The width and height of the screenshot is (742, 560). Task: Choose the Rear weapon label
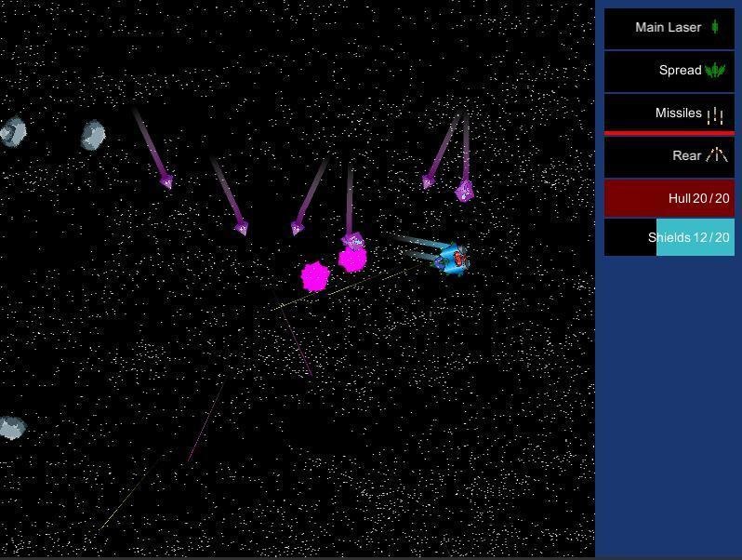click(x=686, y=155)
